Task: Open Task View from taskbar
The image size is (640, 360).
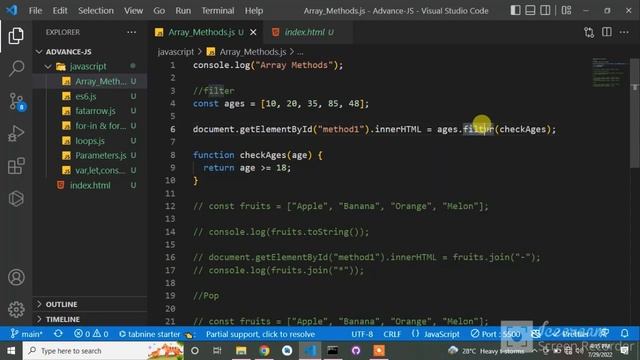Action: click(x=217, y=351)
